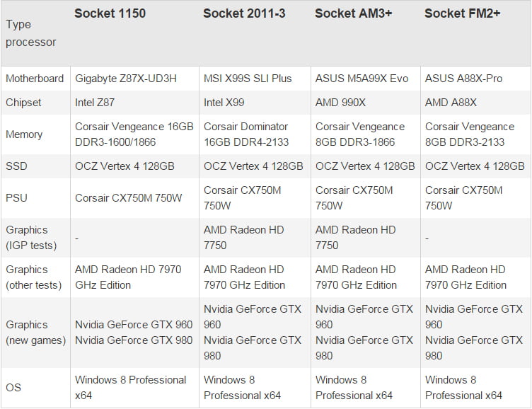Click the Type processor header cell
This screenshot has height=409, width=532.
[31, 33]
